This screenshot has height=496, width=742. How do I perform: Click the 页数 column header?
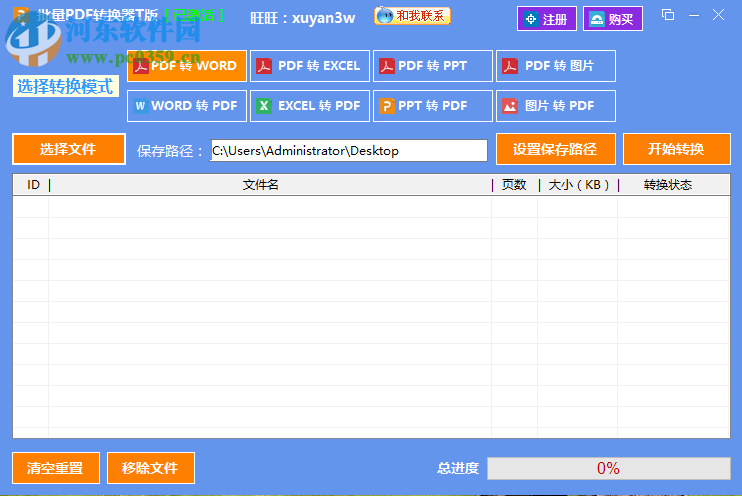tap(514, 185)
